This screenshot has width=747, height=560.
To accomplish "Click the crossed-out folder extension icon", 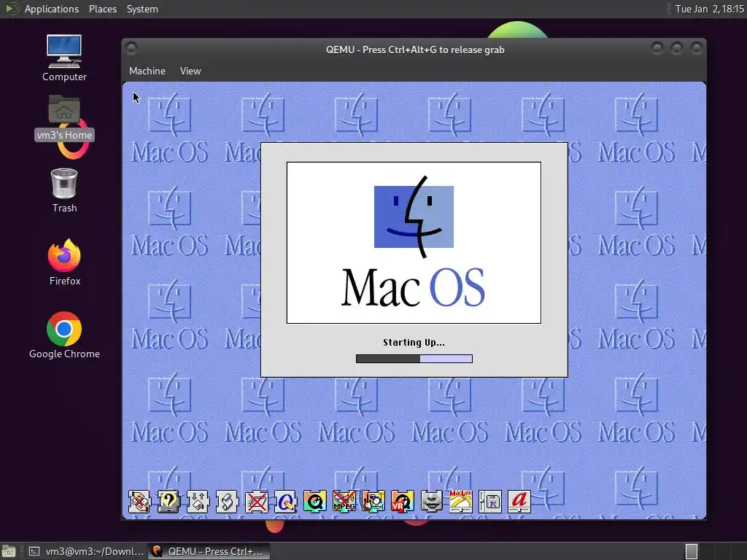I will coord(256,502).
